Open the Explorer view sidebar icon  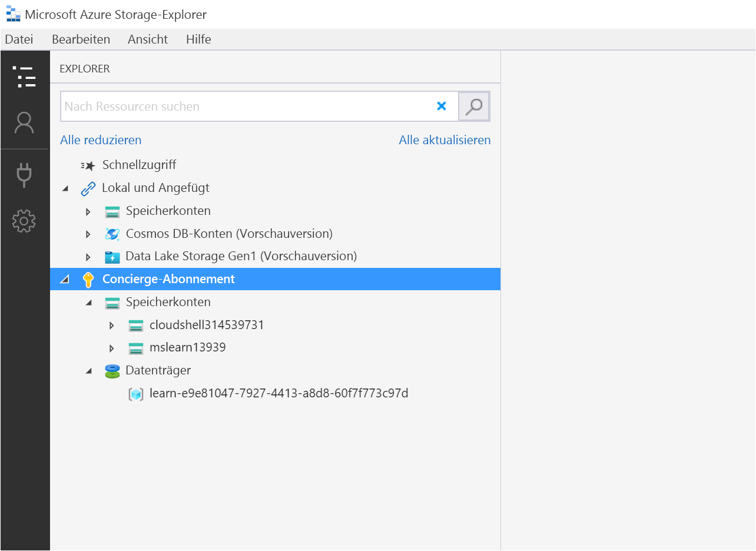point(24,77)
